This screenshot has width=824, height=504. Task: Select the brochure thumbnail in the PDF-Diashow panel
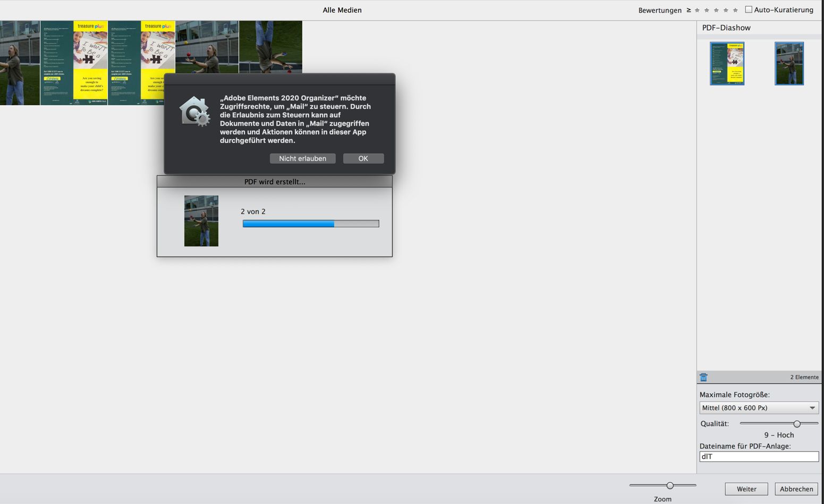727,64
